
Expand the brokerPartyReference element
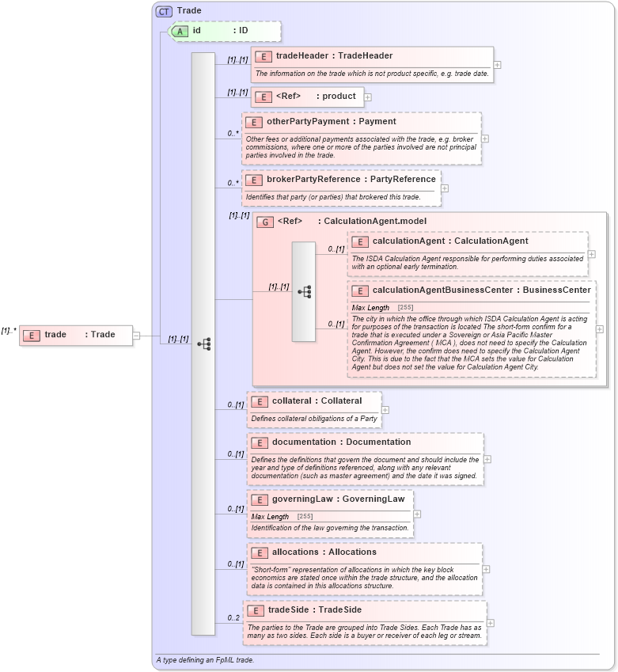tap(445, 188)
